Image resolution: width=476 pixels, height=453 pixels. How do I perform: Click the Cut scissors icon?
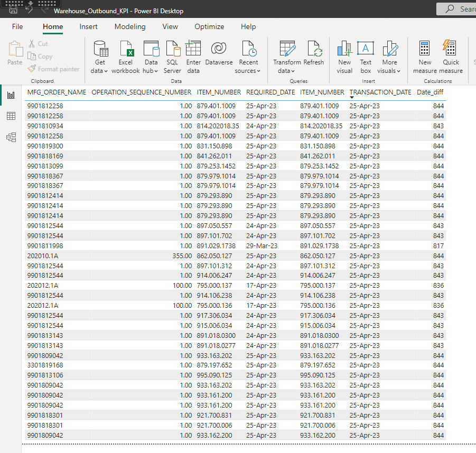(32, 44)
